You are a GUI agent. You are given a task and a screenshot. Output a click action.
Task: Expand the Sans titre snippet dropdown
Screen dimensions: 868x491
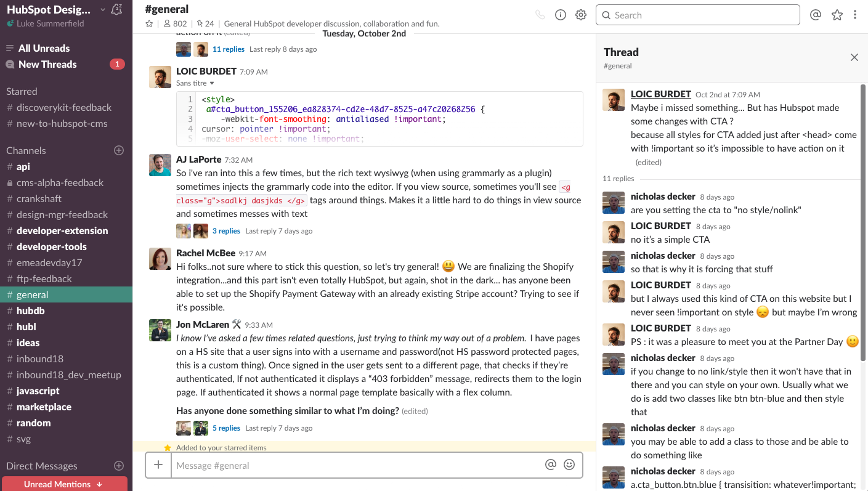[195, 83]
